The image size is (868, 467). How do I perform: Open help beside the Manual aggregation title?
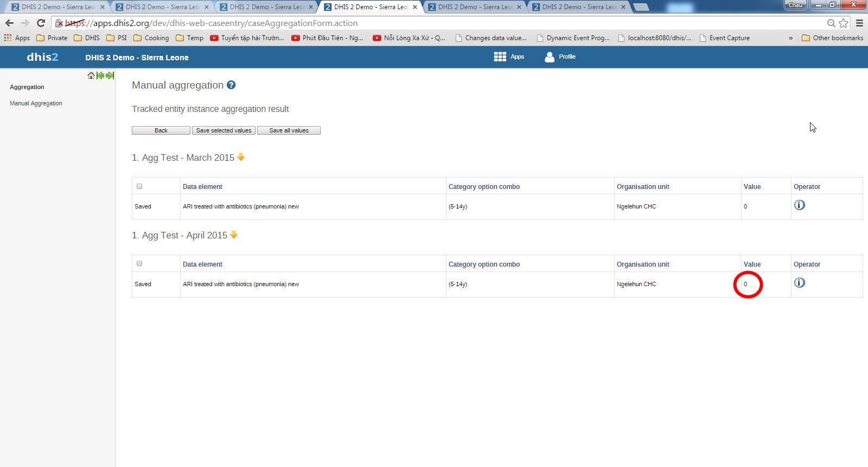[x=231, y=85]
